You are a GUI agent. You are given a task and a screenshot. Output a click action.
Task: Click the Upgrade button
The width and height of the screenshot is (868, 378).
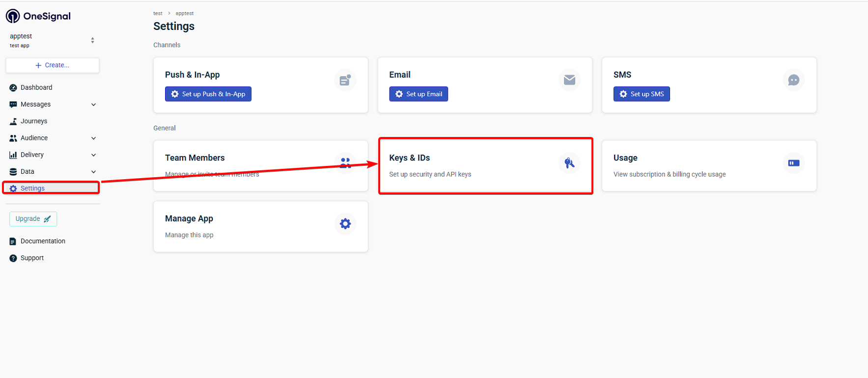coord(33,219)
